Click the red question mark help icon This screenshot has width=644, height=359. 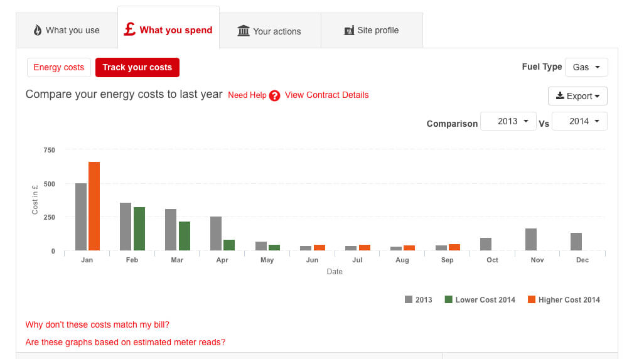click(274, 95)
